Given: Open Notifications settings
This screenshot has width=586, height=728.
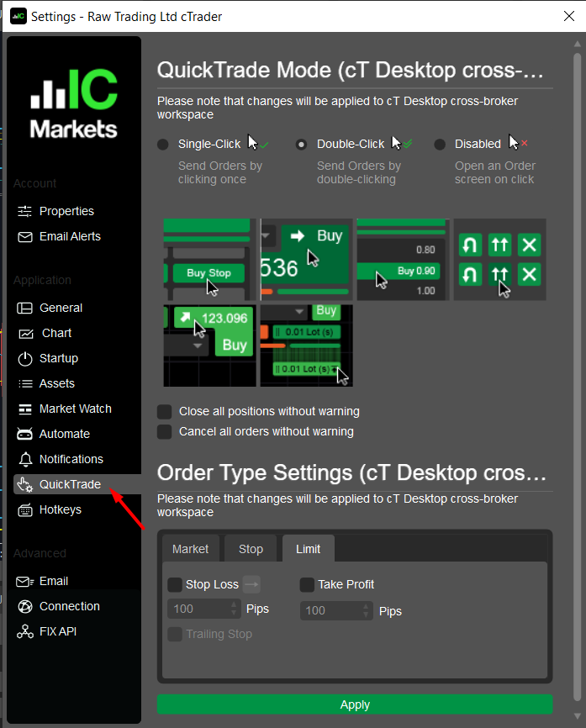Looking at the screenshot, I should (x=71, y=459).
